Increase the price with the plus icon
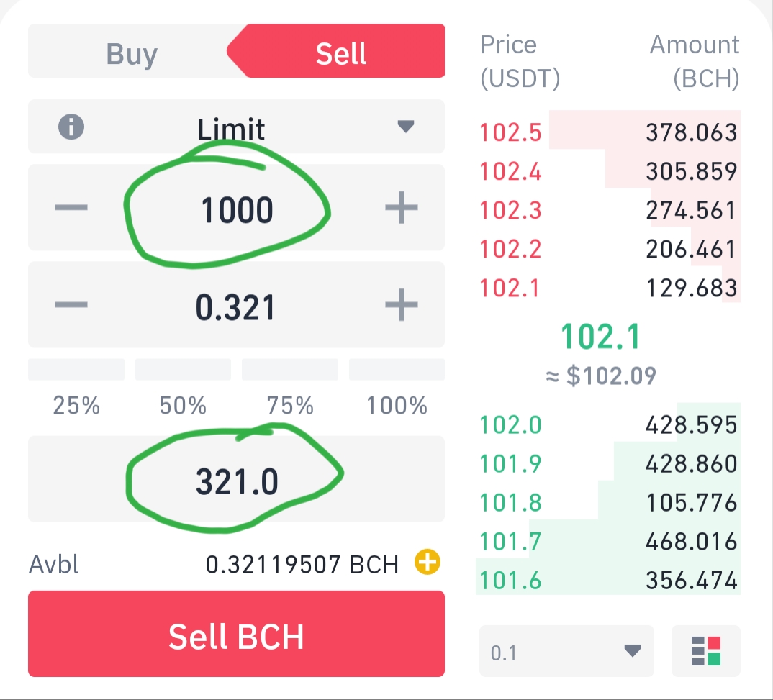 (402, 207)
